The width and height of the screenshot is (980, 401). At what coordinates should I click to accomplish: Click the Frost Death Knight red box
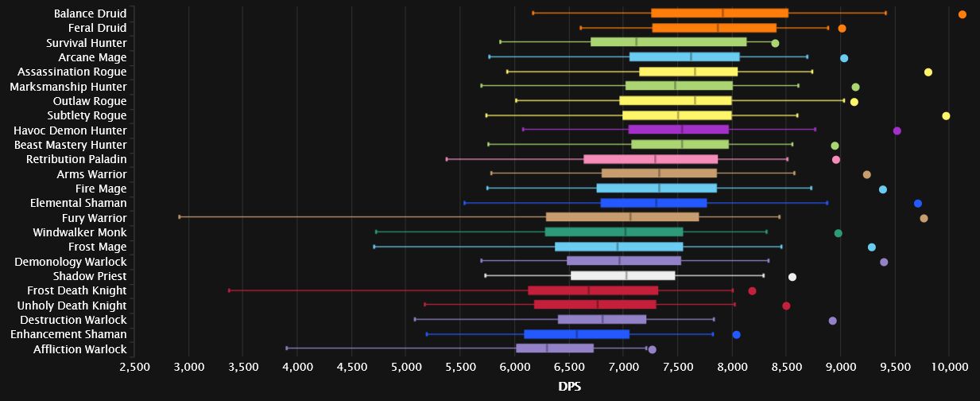tap(592, 290)
